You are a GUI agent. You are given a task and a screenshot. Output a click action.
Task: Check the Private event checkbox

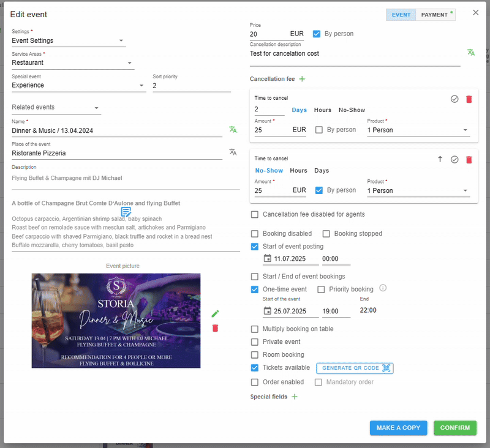click(x=255, y=342)
